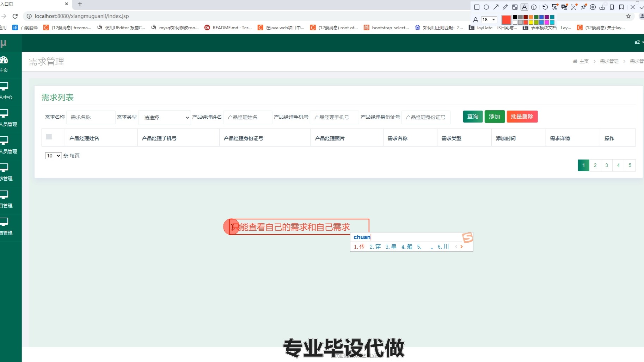Confirm the screenshot with the checkmark
Image resolution: width=644 pixels, height=362 pixels.
tap(642, 7)
